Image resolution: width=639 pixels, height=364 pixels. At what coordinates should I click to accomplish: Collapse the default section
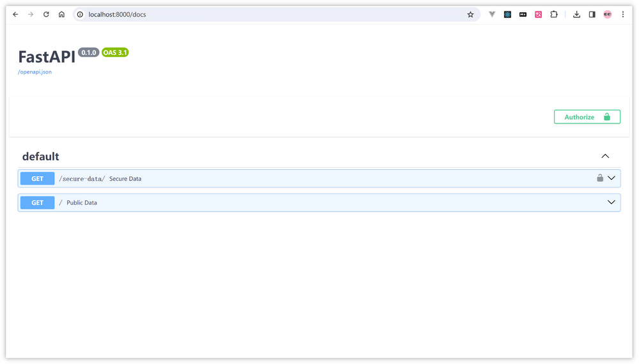click(605, 156)
